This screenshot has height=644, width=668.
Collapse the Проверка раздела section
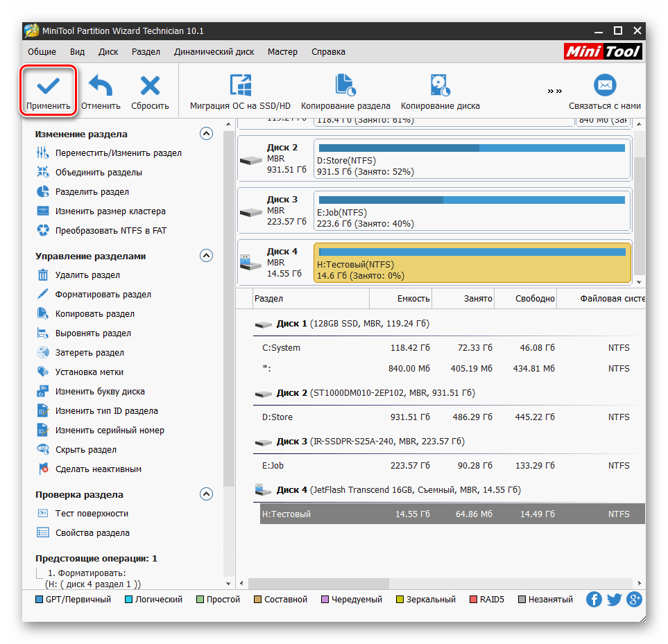click(206, 494)
